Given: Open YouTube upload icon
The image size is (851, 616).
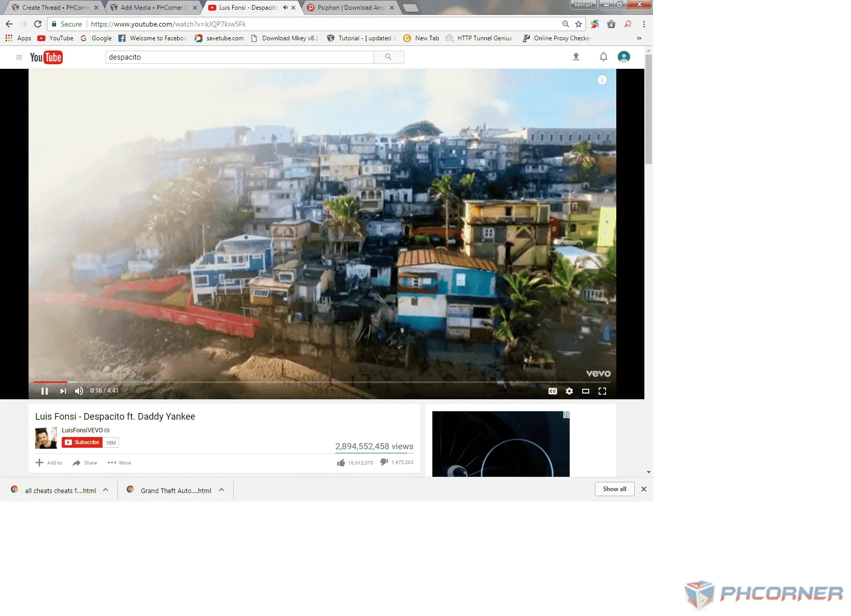Looking at the screenshot, I should point(576,57).
